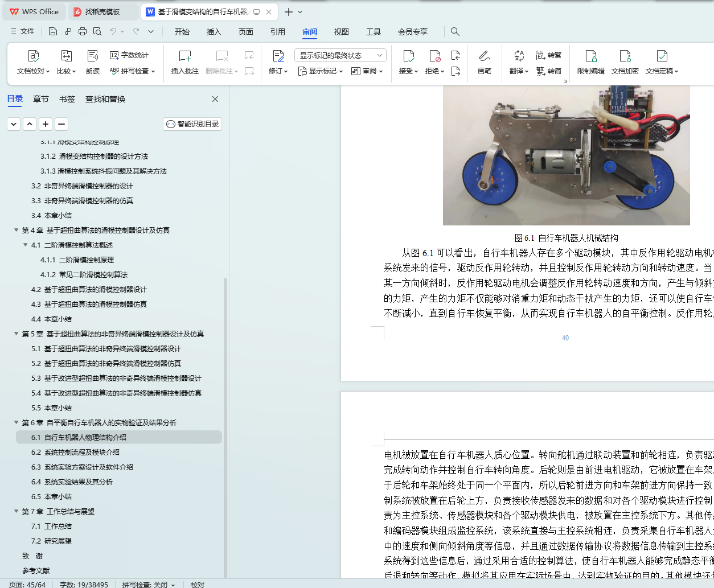Switch to the 章节 panel tab

pos(41,99)
